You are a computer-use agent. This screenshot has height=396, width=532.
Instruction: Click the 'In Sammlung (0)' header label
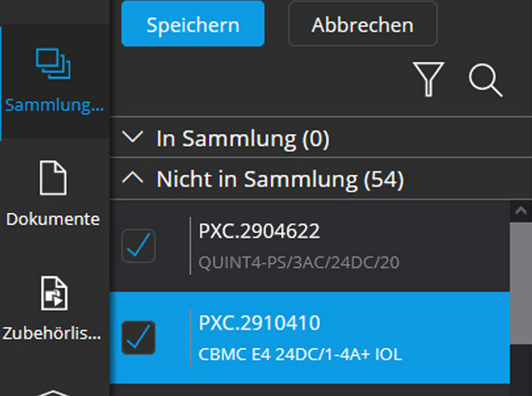pyautogui.click(x=242, y=139)
